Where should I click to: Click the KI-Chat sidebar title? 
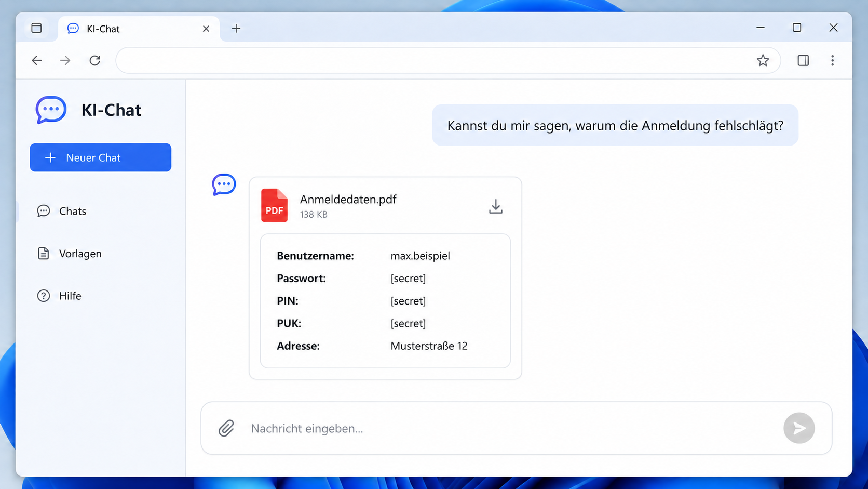coord(111,110)
